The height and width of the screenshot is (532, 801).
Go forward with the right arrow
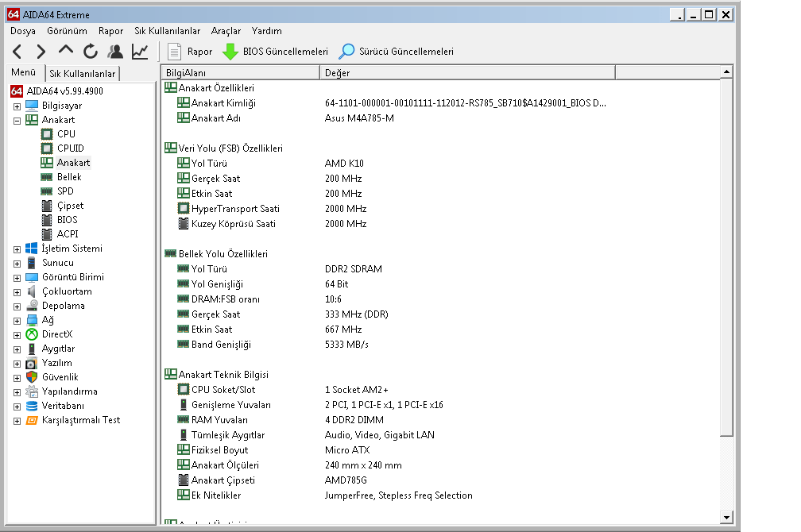[x=41, y=52]
